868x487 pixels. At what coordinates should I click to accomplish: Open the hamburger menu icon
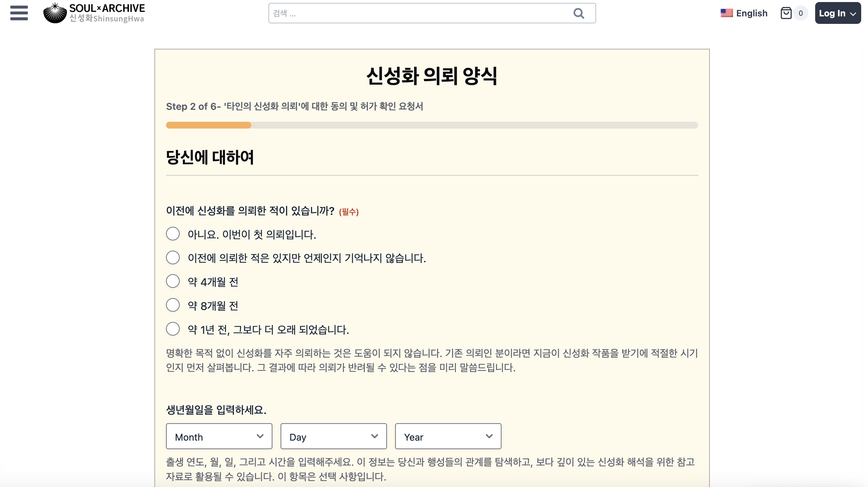point(19,13)
